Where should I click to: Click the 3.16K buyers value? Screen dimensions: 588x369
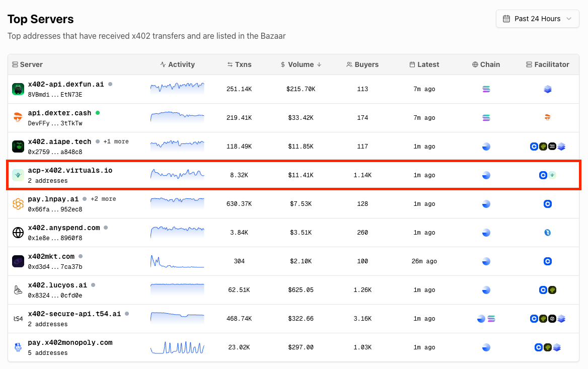362,319
